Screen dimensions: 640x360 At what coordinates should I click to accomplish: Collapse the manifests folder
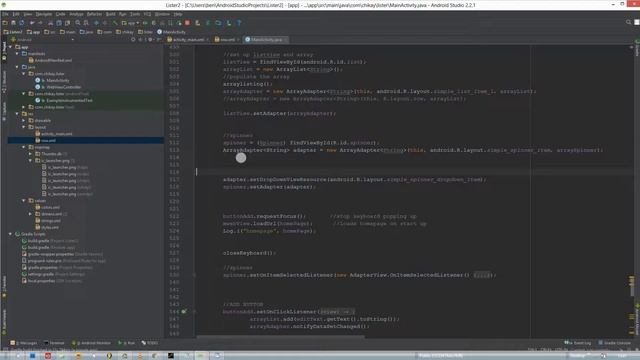(x=18, y=53)
